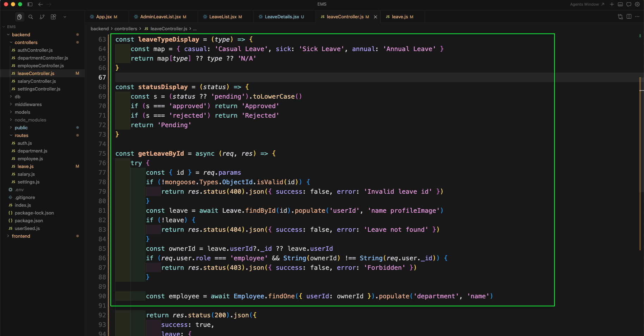Open the Explorer view icon

click(x=19, y=17)
